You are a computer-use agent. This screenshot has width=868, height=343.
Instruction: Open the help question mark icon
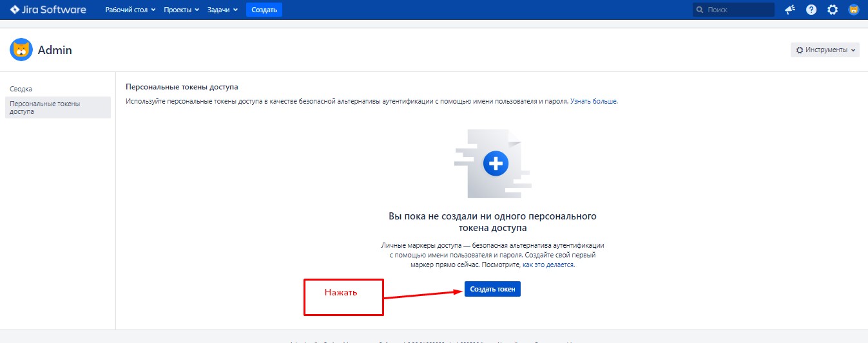coord(811,10)
